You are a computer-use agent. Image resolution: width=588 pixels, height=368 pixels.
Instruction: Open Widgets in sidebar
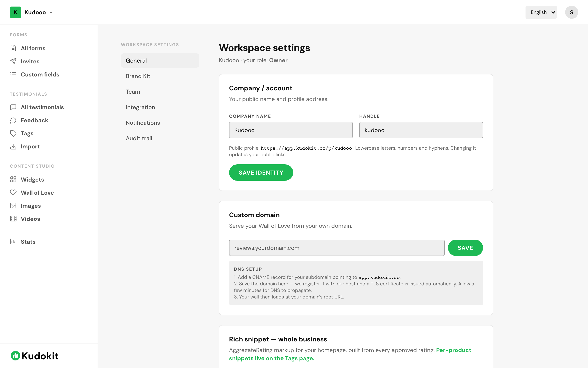32,180
